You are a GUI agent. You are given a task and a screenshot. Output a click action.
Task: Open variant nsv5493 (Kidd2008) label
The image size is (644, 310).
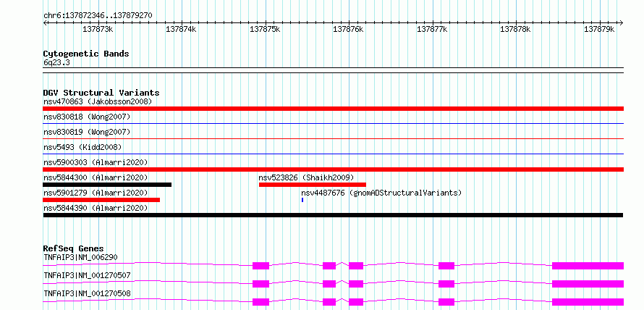click(82, 147)
